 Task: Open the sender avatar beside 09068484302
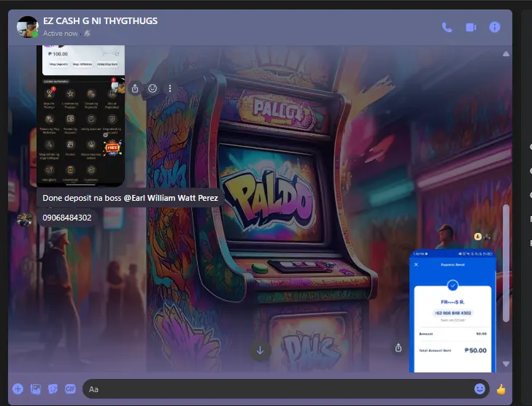point(24,220)
